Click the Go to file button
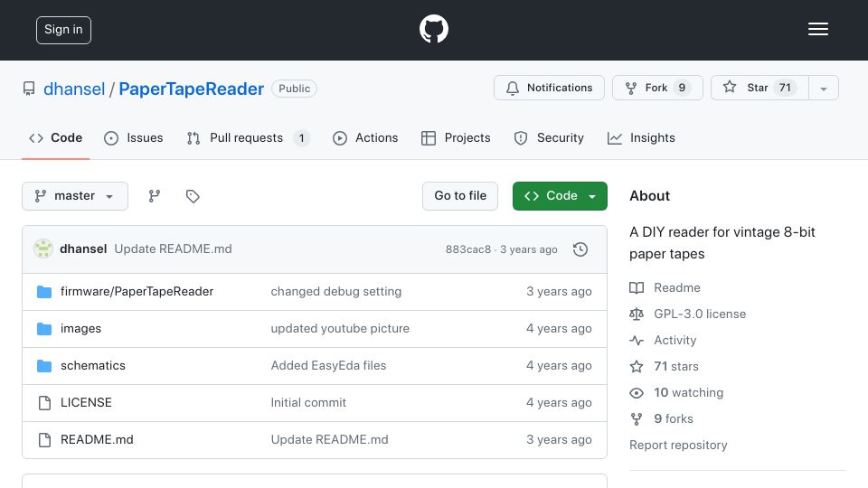 tap(460, 196)
